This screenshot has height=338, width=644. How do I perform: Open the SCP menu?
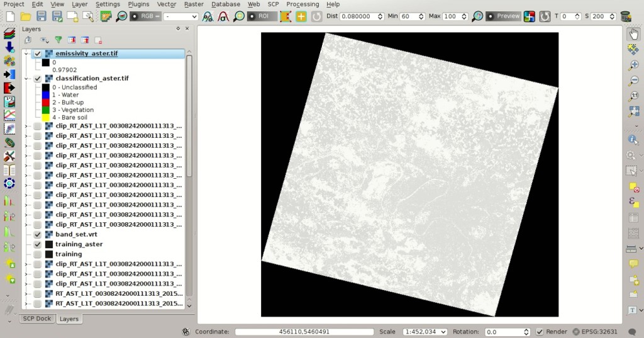click(273, 4)
